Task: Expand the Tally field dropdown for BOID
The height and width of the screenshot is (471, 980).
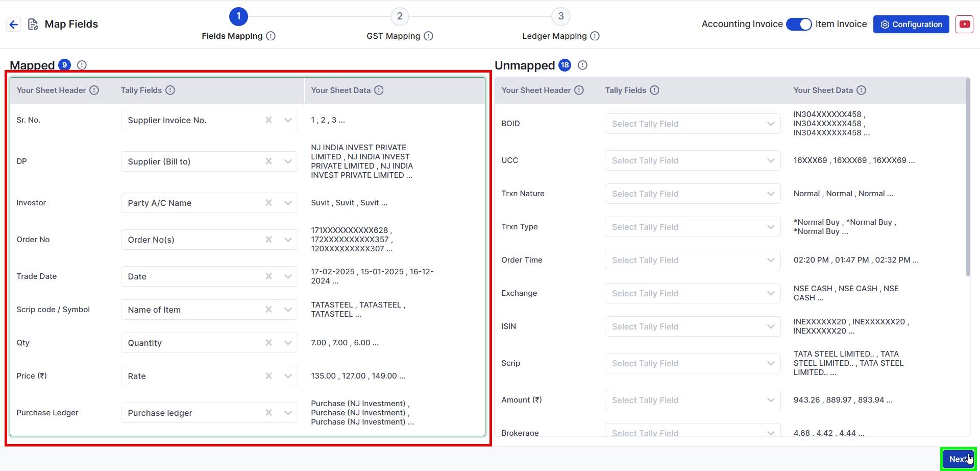Action: [x=770, y=124]
